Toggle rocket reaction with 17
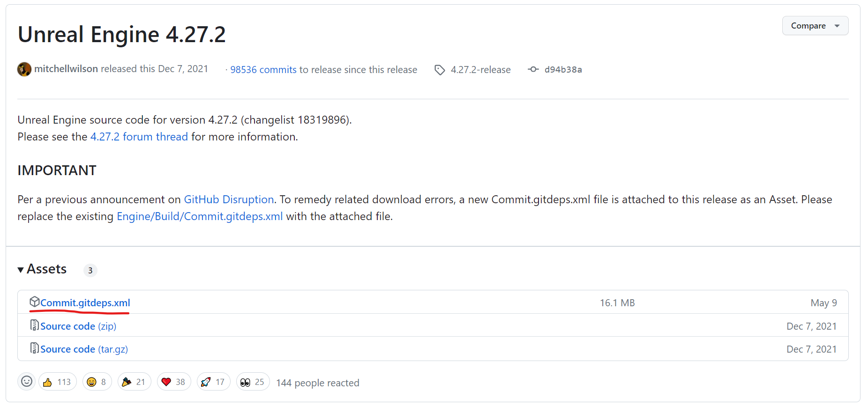The image size is (868, 413). point(213,382)
